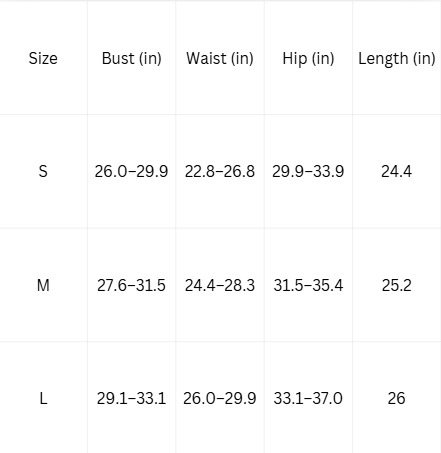Select length value 26
The image size is (441, 453).
coord(396,398)
